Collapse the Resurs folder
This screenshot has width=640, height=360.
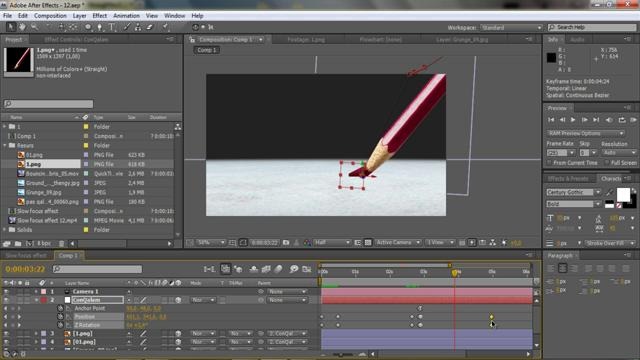point(5,145)
